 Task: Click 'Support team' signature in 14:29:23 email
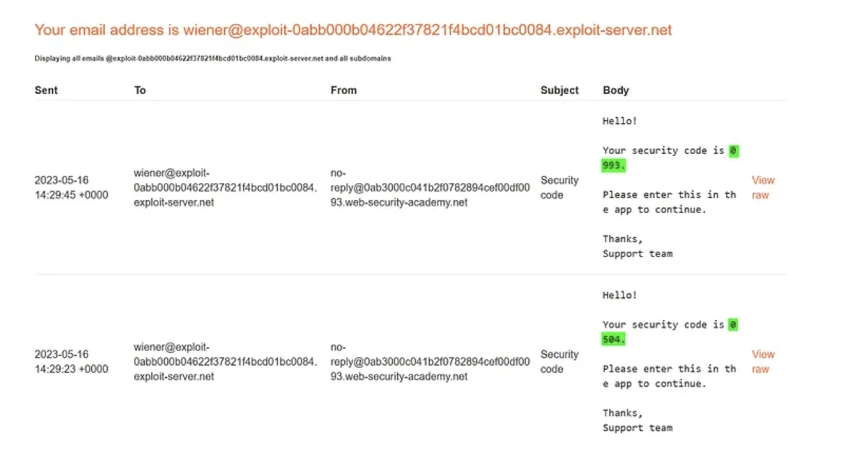tap(637, 428)
